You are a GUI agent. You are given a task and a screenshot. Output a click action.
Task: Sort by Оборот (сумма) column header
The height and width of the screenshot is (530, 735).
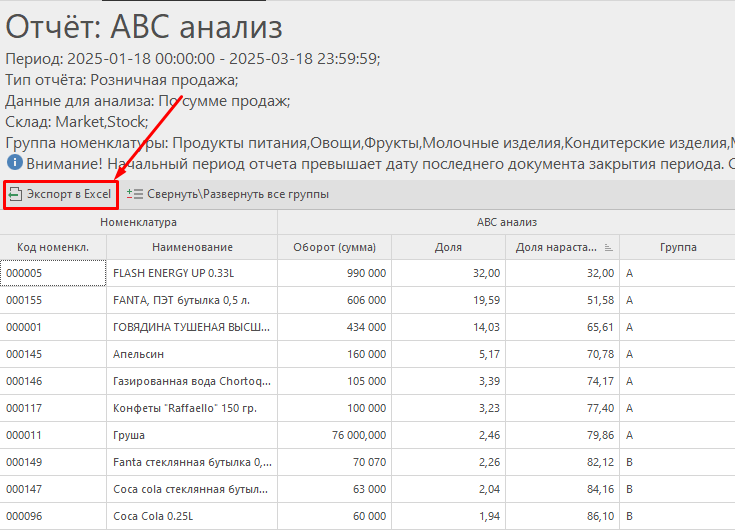[334, 247]
